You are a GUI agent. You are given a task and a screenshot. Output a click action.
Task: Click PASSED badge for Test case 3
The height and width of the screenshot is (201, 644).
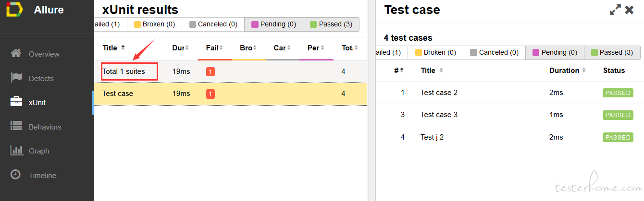point(618,115)
